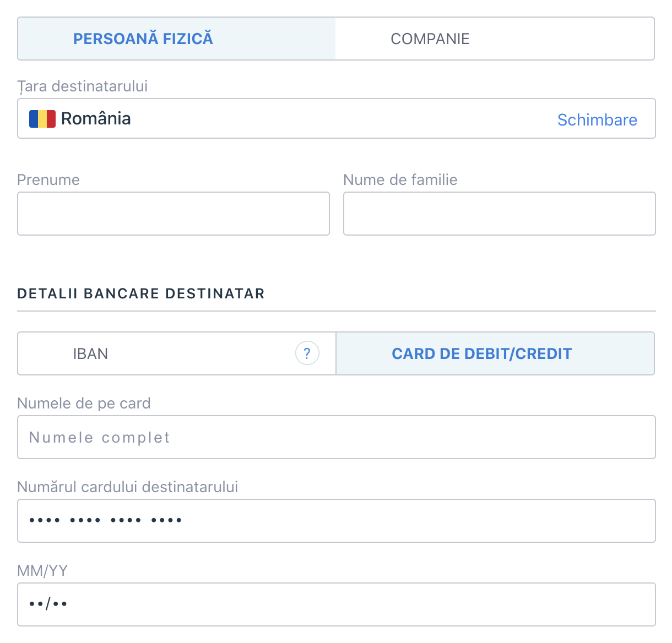This screenshot has width=672, height=643.
Task: Click the Nume de familie label
Action: [x=400, y=180]
